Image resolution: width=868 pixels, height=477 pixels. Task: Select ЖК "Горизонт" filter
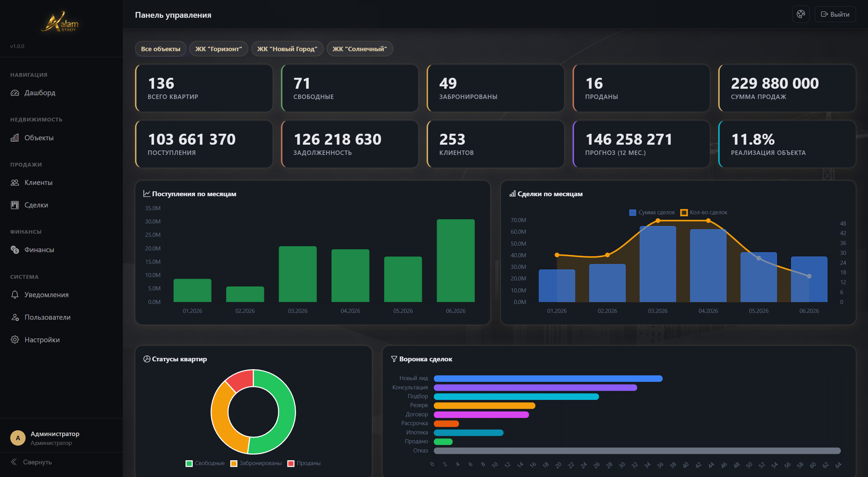click(x=219, y=49)
